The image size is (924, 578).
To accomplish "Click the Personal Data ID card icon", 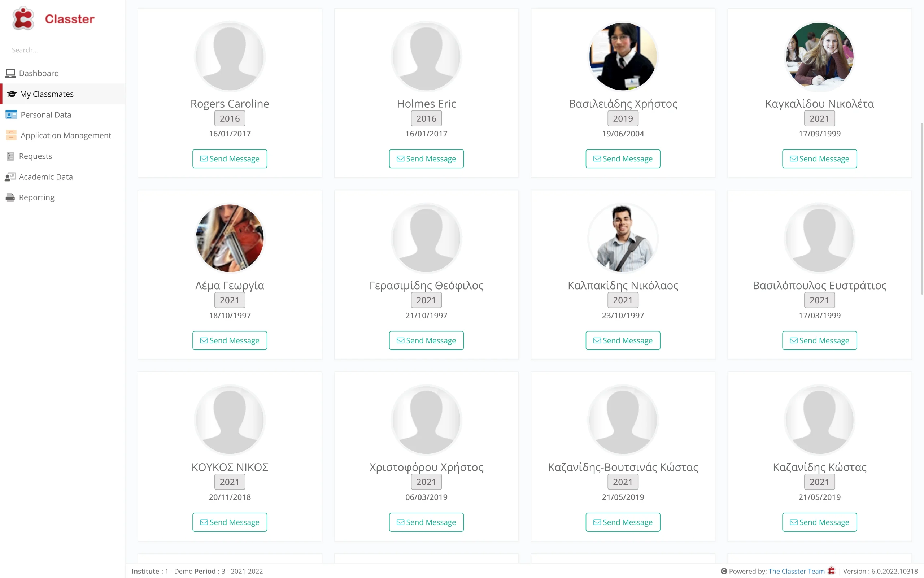I will coord(11,114).
